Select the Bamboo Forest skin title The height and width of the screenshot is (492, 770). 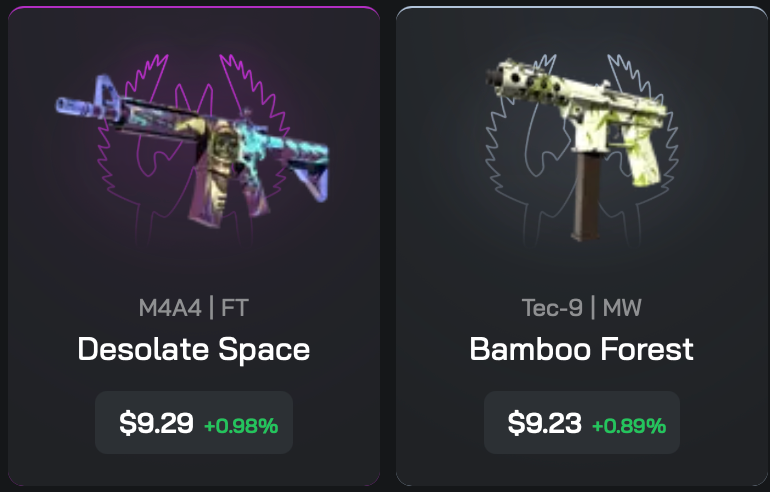(x=581, y=349)
